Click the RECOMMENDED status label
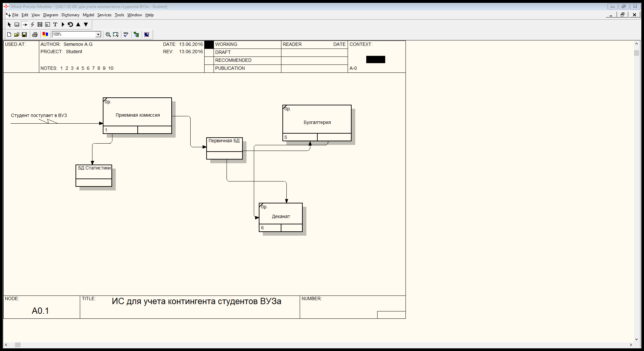 [233, 60]
